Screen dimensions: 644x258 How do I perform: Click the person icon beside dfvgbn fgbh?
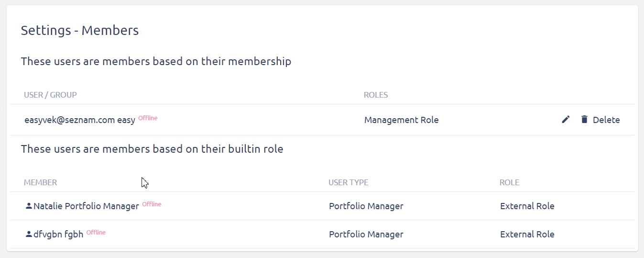pyautogui.click(x=29, y=234)
